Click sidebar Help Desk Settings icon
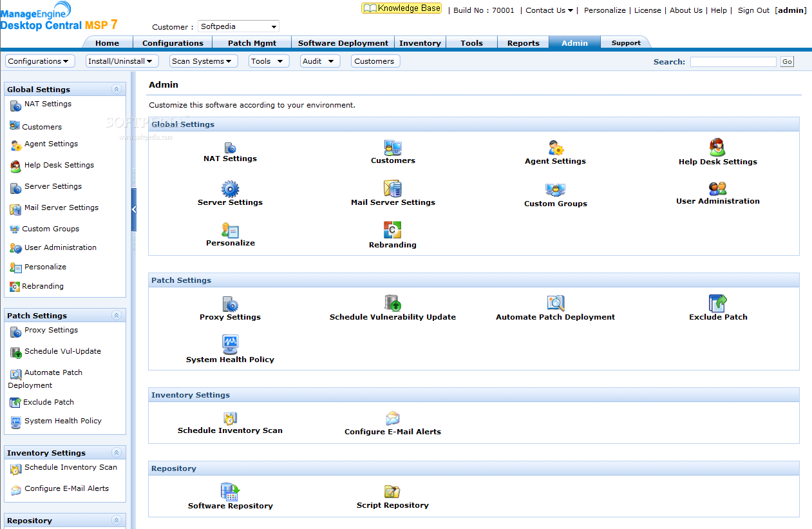Screen dimensions: 812x529 tap(16, 166)
